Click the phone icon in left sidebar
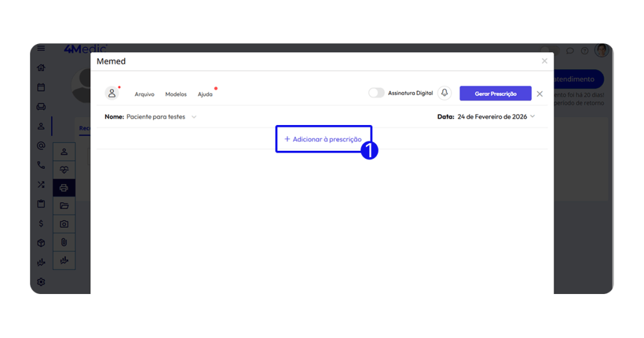644x338 pixels. coord(41,165)
